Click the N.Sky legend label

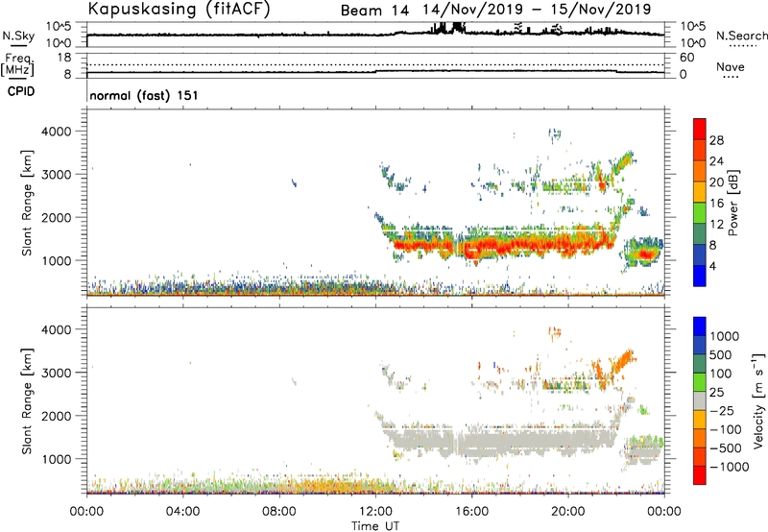point(18,36)
